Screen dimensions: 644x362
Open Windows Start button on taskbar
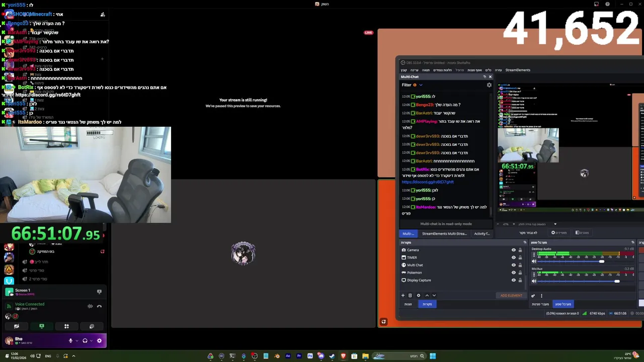(433, 356)
